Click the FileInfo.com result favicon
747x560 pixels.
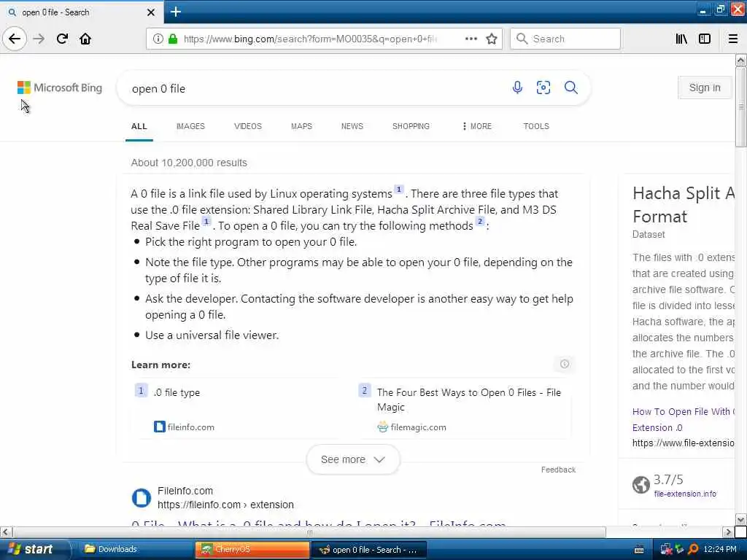click(141, 497)
